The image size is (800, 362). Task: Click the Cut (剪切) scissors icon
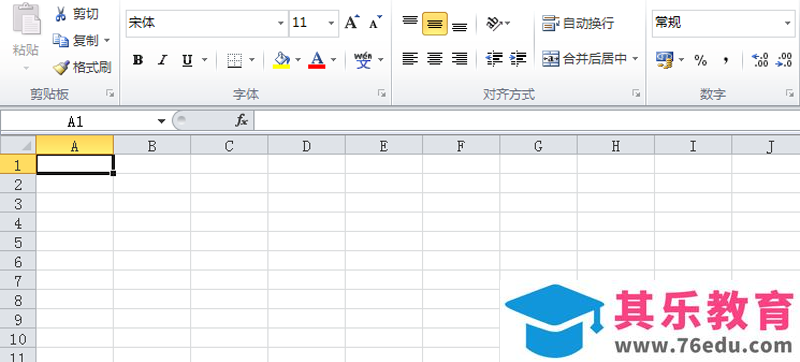[61, 14]
